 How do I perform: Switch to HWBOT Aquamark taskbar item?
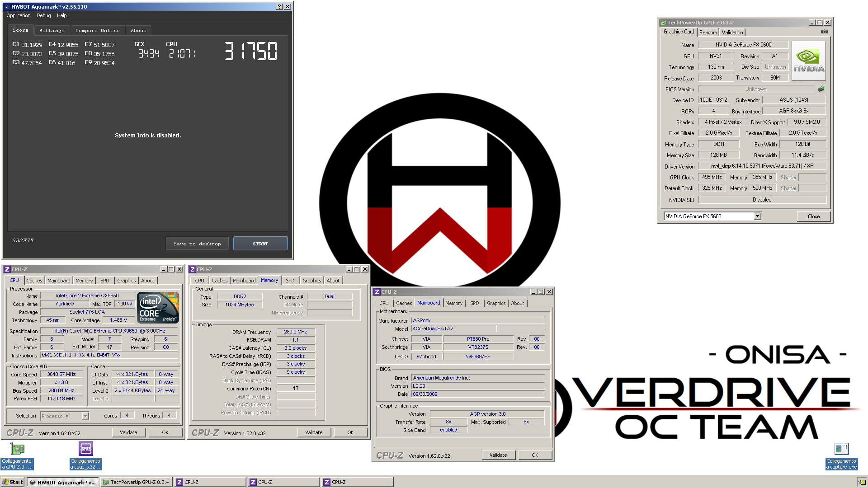pyautogui.click(x=62, y=482)
